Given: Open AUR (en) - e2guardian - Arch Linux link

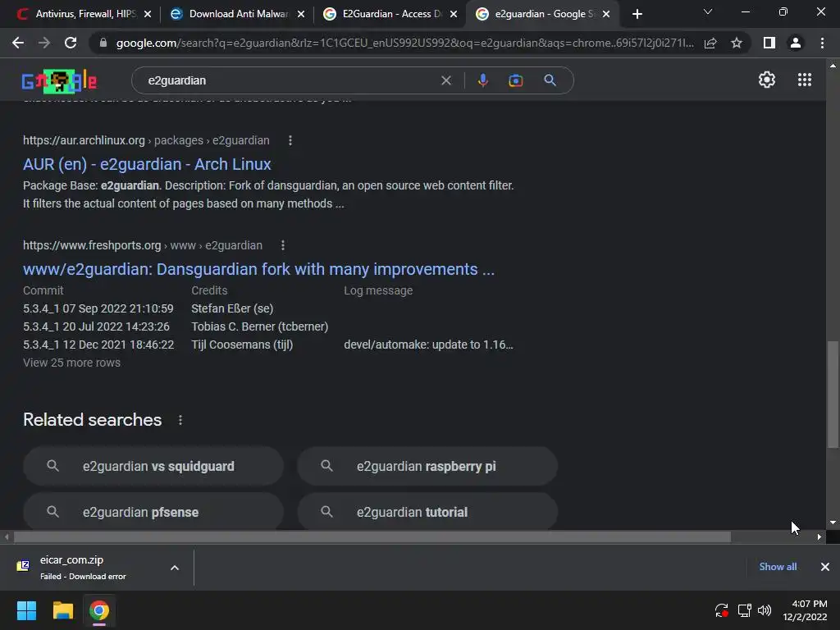Looking at the screenshot, I should (147, 164).
